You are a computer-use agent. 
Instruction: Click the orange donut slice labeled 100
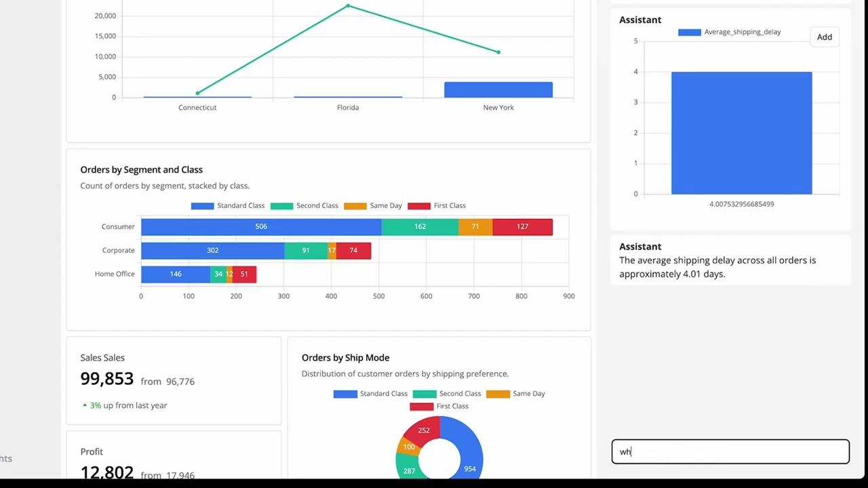coord(408,447)
